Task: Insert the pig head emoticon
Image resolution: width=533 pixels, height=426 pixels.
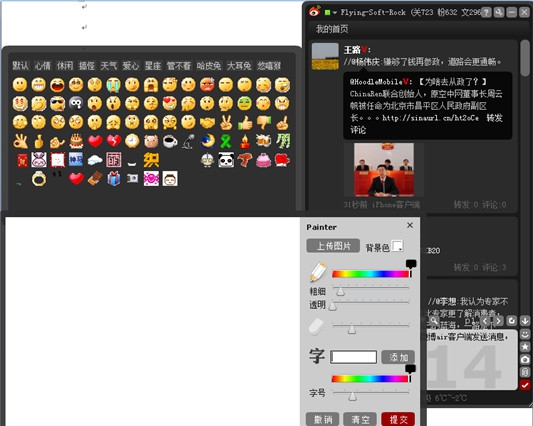Action: pyautogui.click(x=151, y=141)
